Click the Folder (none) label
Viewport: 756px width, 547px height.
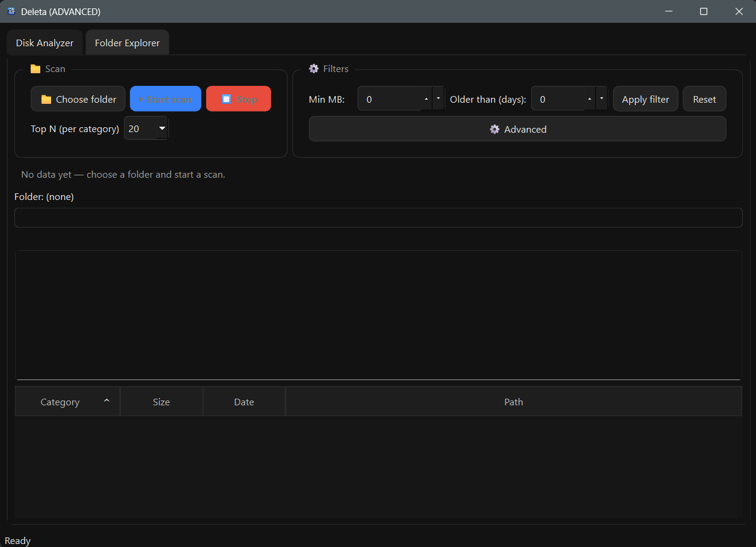(44, 196)
